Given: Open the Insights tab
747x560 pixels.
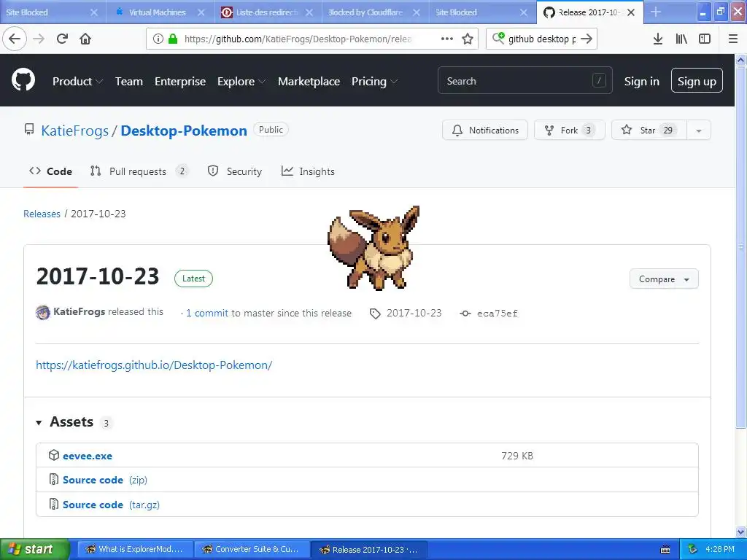Looking at the screenshot, I should click(308, 171).
